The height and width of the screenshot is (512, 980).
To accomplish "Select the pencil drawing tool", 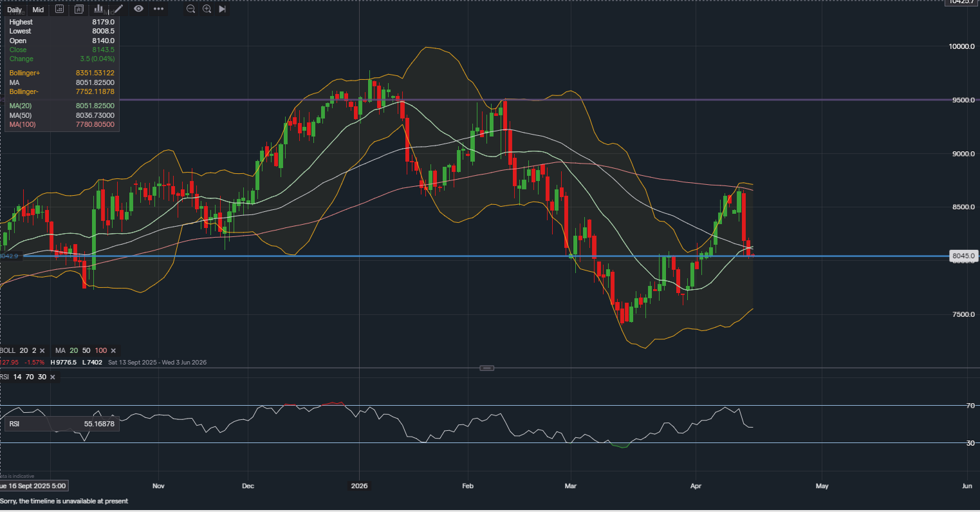I will 118,9.
